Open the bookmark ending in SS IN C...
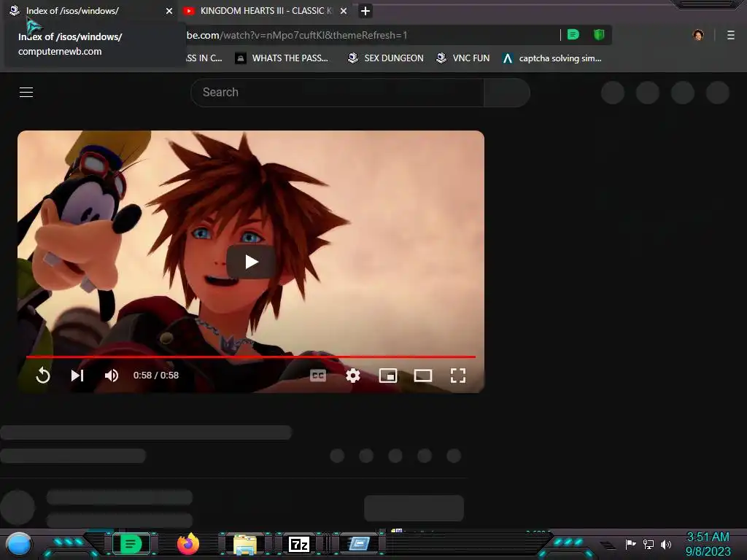This screenshot has height=560, width=747. [x=204, y=58]
